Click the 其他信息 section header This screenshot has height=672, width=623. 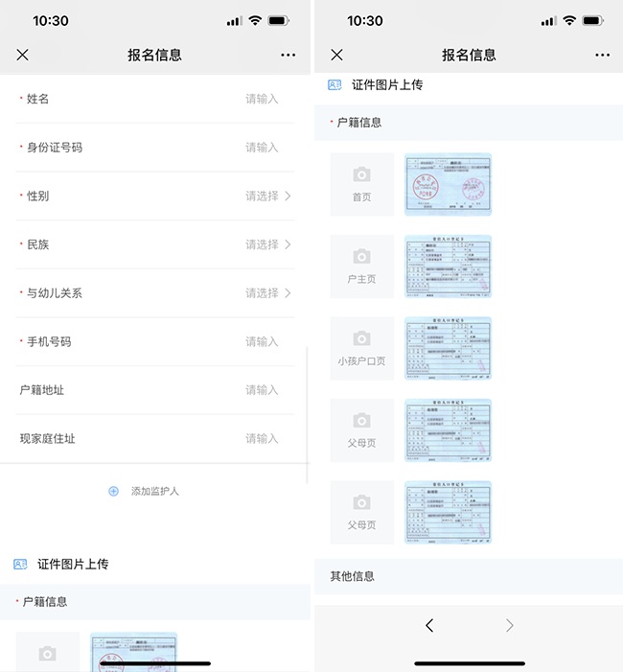click(469, 576)
